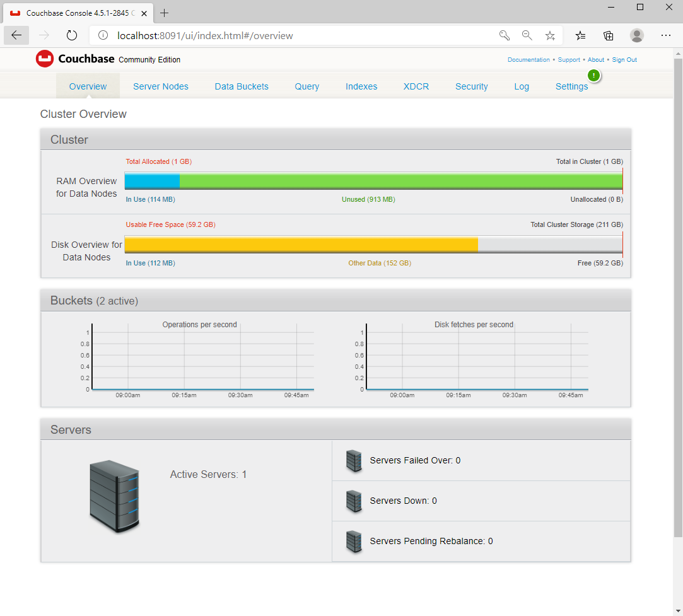This screenshot has width=683, height=616.
Task: Click the gray Free disk bar segment
Action: click(550, 244)
